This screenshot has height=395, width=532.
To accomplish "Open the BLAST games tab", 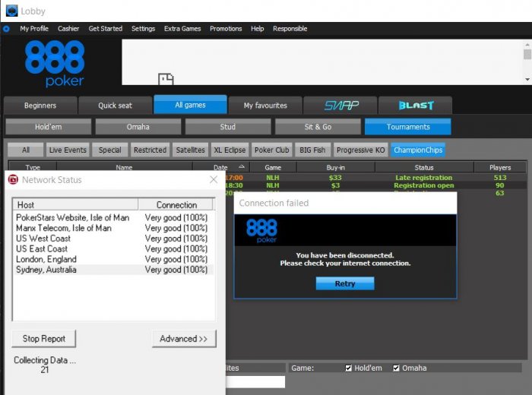I will [x=416, y=106].
